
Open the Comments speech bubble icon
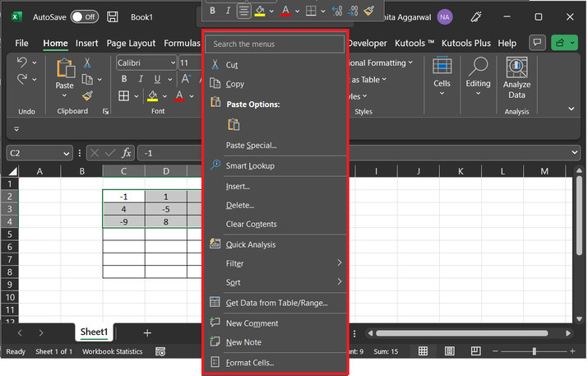coord(537,42)
